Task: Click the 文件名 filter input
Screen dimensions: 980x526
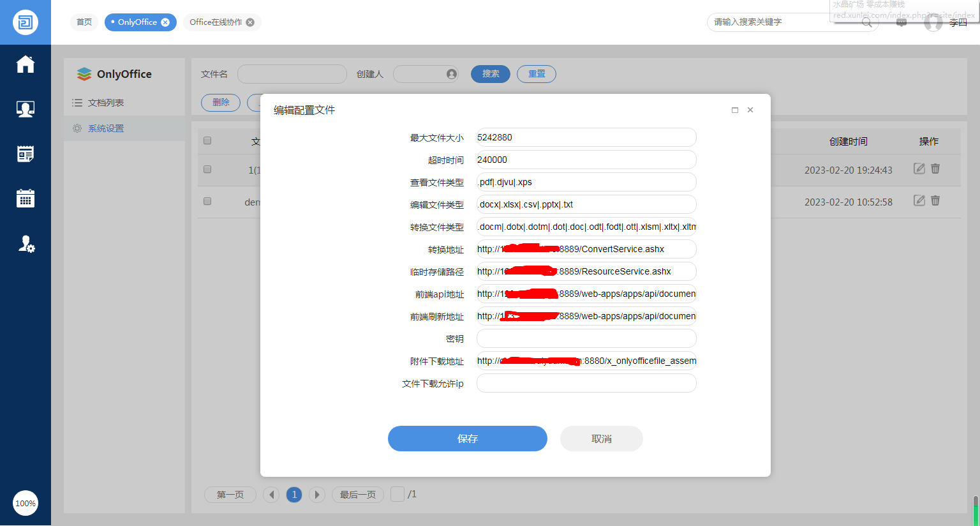Action: (x=292, y=74)
